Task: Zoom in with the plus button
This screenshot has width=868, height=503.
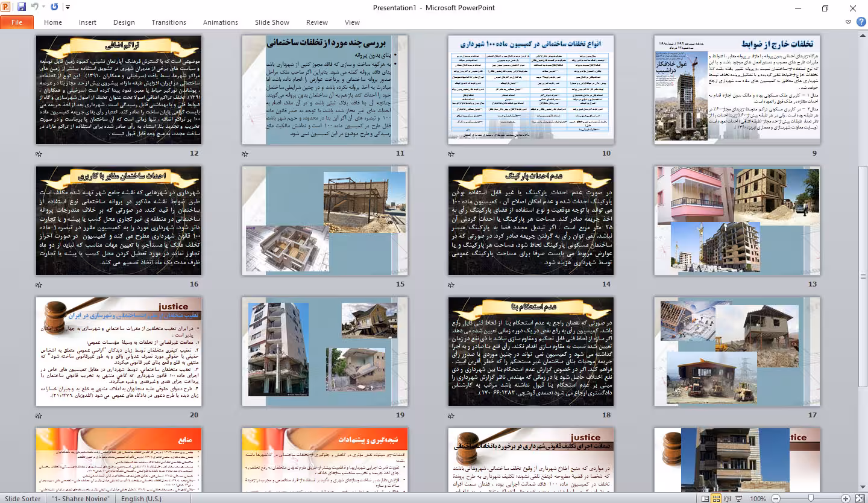Action: 846,499
